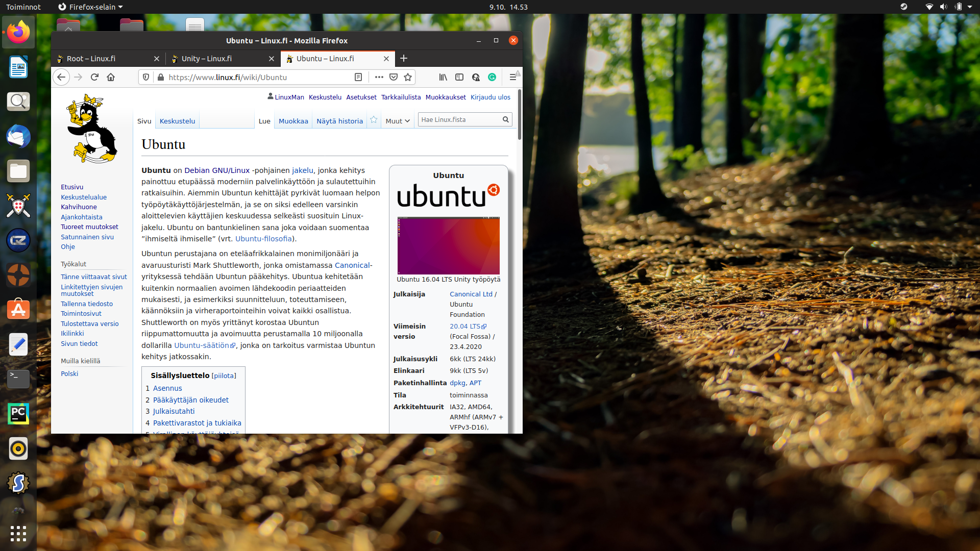Open Firefox library icon
This screenshot has width=980, height=551.
coord(443,77)
